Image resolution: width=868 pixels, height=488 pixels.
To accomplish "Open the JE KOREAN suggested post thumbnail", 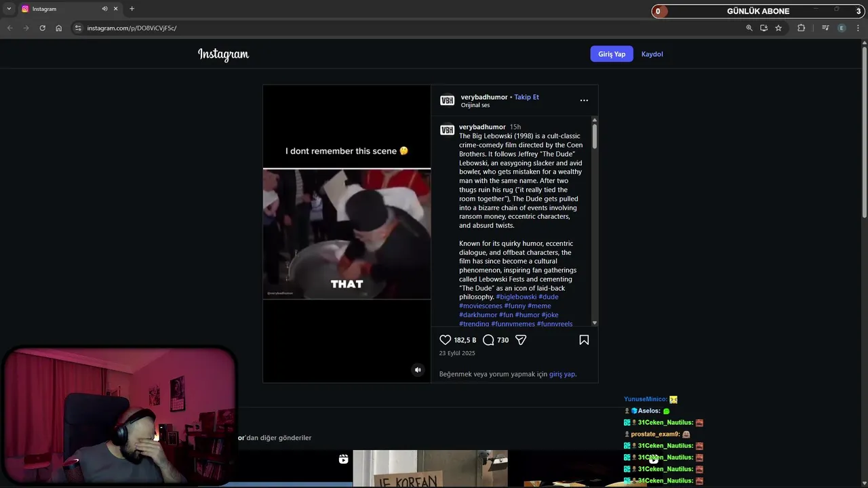I will tap(430, 468).
